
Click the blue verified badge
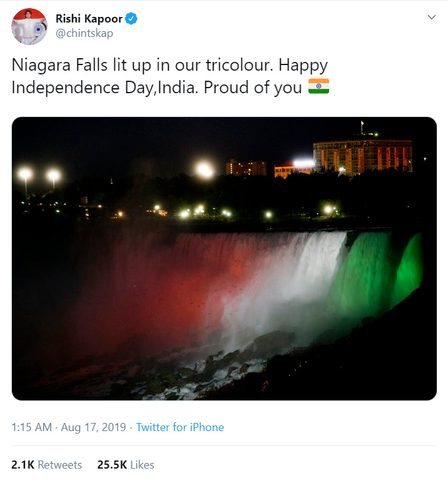click(x=132, y=19)
